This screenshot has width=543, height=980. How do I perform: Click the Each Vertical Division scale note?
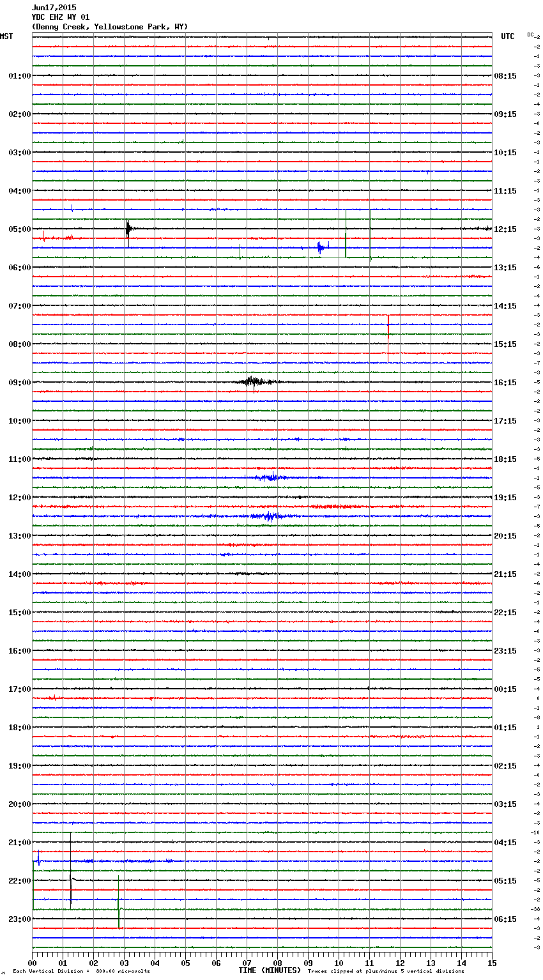pyautogui.click(x=81, y=971)
